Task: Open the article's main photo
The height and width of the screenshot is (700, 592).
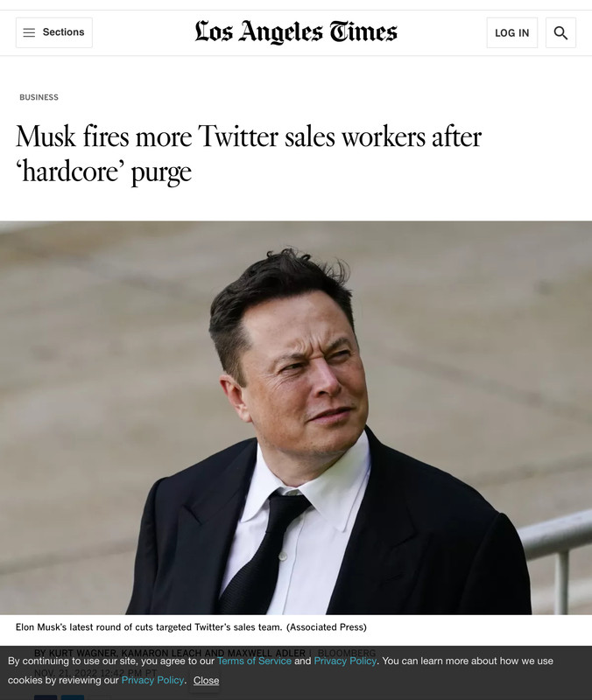Action: [x=296, y=417]
